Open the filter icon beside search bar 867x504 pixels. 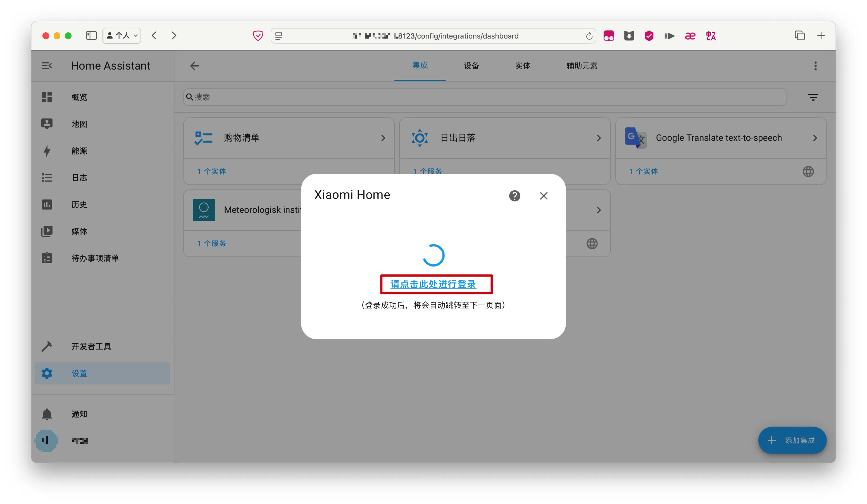click(813, 97)
